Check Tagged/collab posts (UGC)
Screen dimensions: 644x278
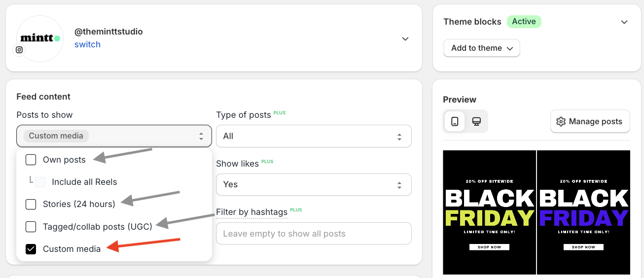point(31,227)
